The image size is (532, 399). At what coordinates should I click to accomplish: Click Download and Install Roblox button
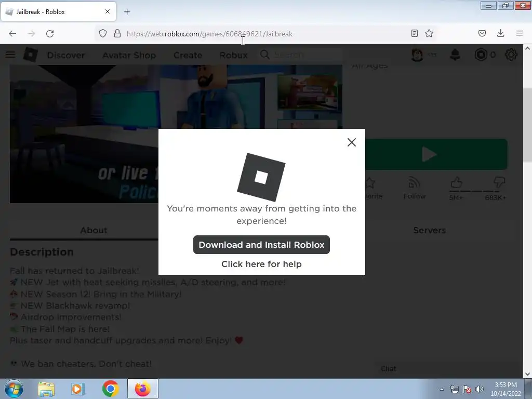[x=261, y=245]
